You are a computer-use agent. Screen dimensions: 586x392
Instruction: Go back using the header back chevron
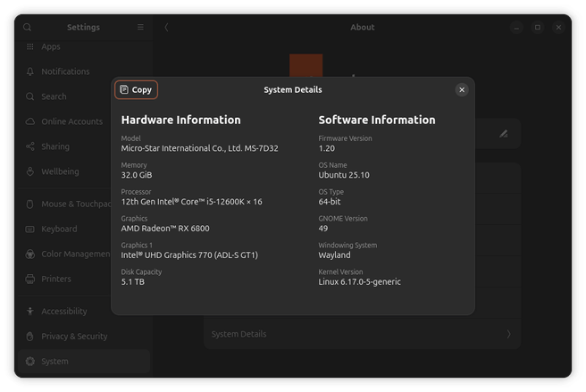[166, 28]
